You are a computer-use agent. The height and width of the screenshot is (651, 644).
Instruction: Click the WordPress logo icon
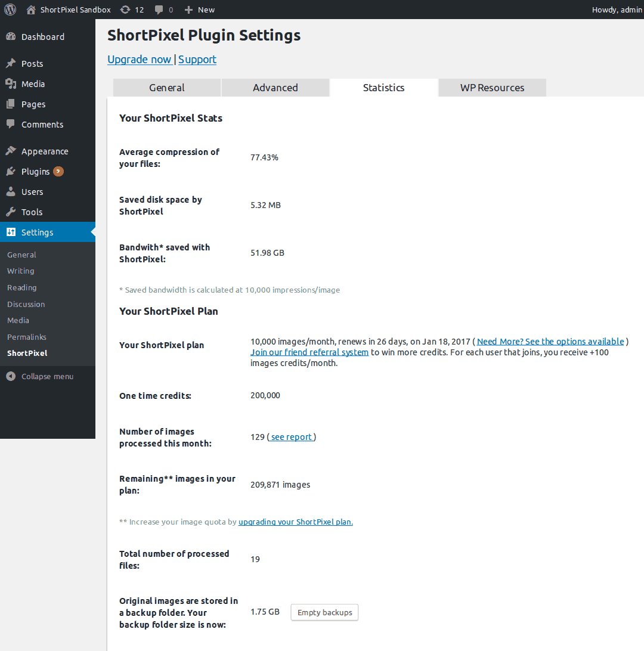pos(10,10)
